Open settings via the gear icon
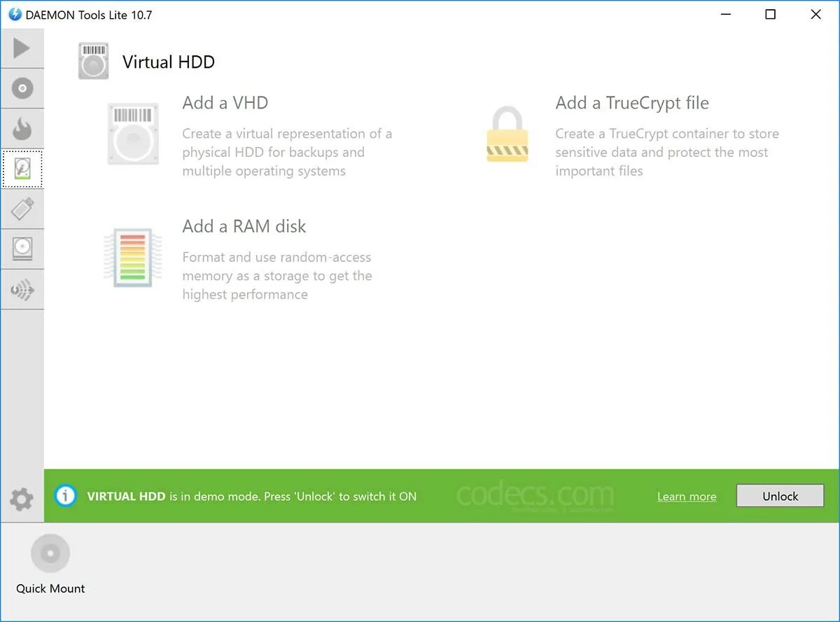 click(x=21, y=499)
